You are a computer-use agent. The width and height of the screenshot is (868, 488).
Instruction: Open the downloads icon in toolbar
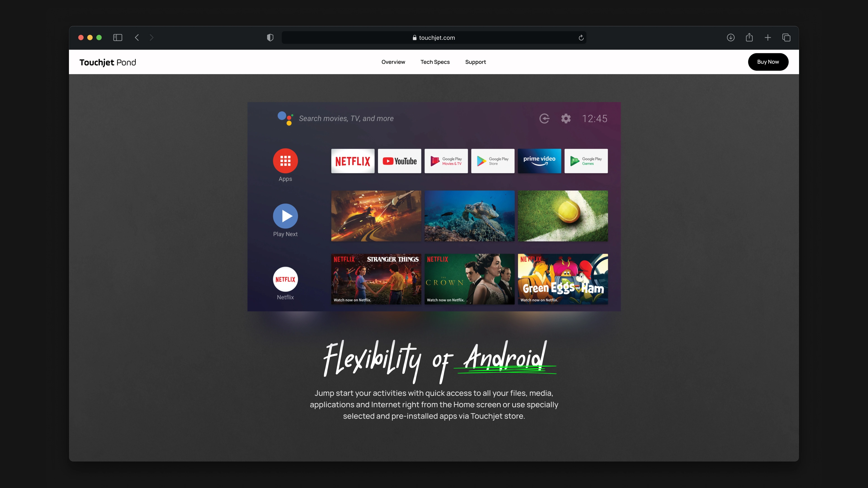(x=731, y=37)
